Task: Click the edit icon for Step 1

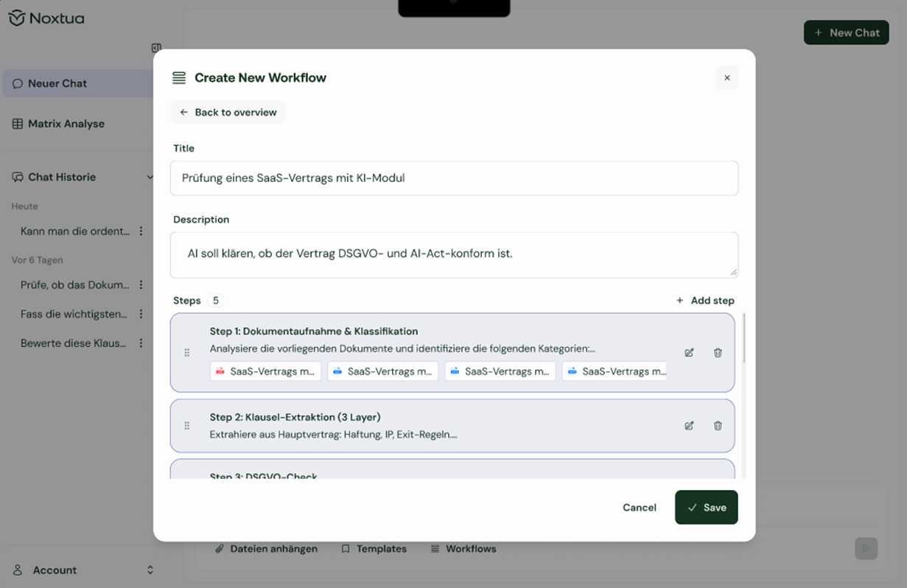Action: pos(689,353)
